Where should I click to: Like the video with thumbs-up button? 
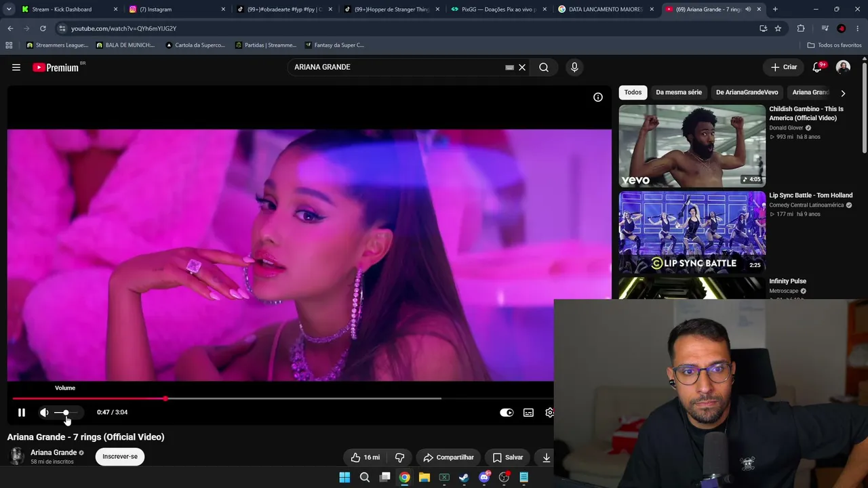(x=366, y=457)
